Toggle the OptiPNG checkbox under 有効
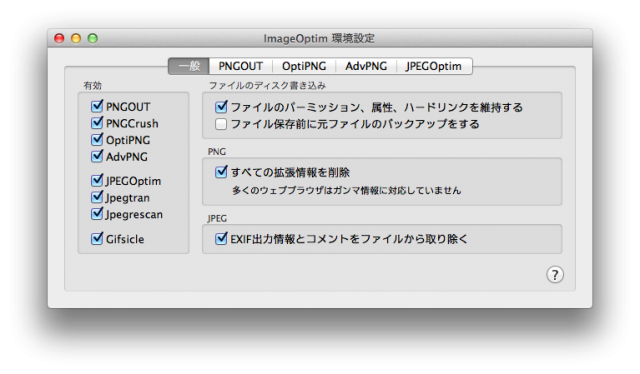The height and width of the screenshot is (374, 640). pos(97,140)
